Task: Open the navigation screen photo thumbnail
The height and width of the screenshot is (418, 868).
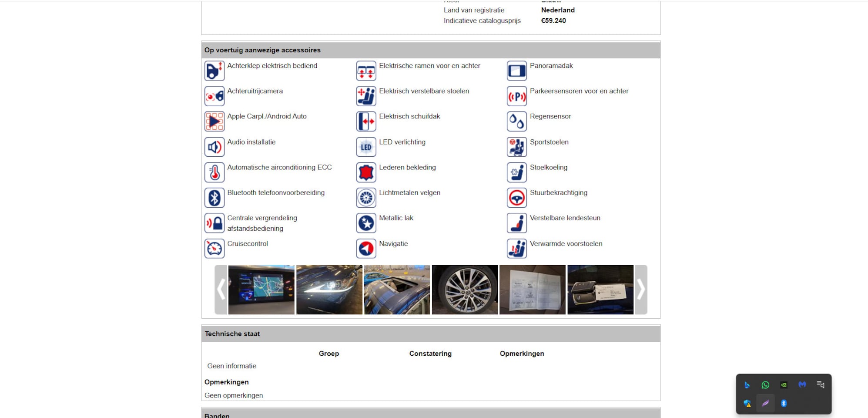Action: pos(261,290)
